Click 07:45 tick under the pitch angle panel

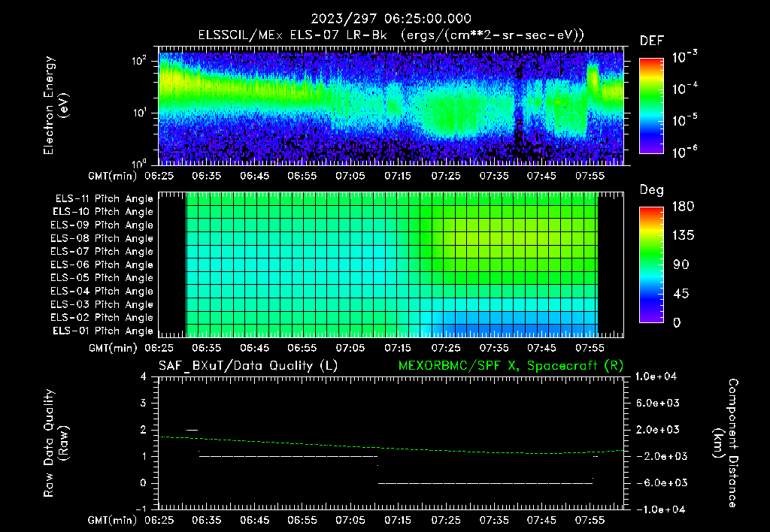tap(541, 348)
